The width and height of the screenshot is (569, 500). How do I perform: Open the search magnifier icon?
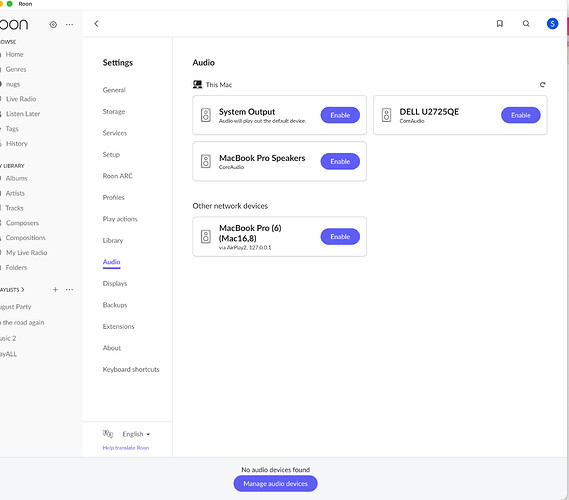point(526,24)
